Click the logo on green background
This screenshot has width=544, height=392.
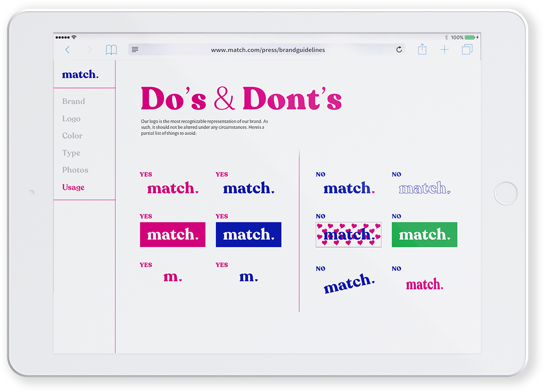click(424, 235)
